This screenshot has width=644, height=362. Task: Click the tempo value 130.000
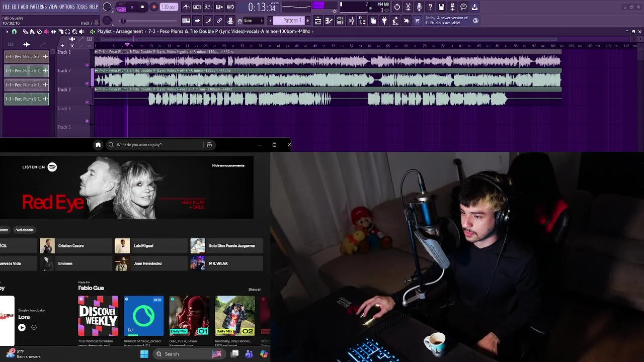[x=169, y=7]
